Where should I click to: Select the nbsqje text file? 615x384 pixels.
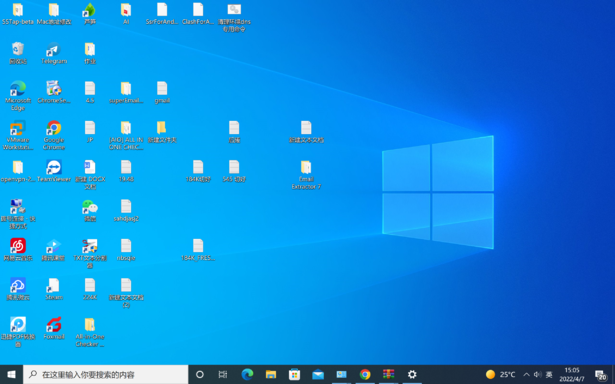(126, 250)
